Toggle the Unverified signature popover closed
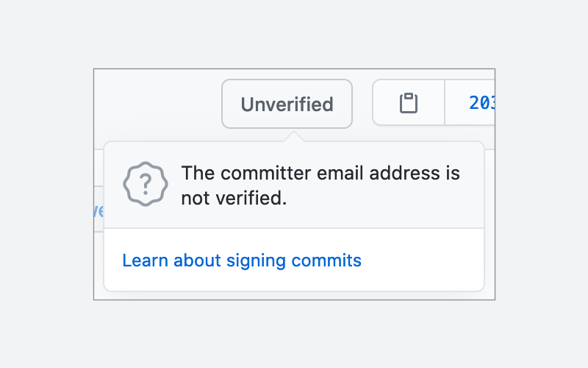 pos(287,104)
